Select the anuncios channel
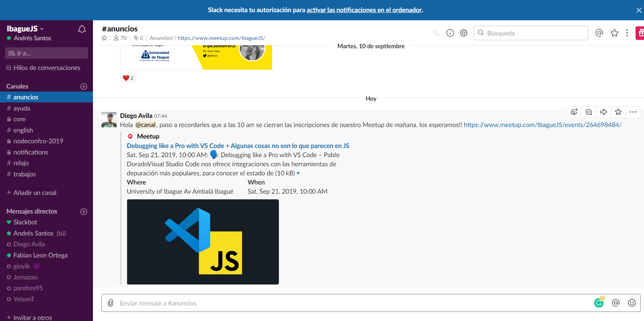644x321 pixels. click(x=46, y=97)
